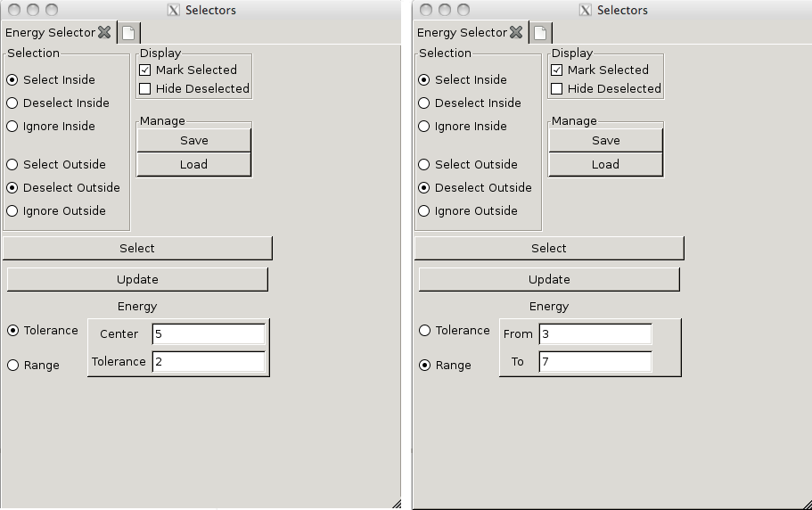Click Select button in right window
The width and height of the screenshot is (812, 510).
click(549, 249)
